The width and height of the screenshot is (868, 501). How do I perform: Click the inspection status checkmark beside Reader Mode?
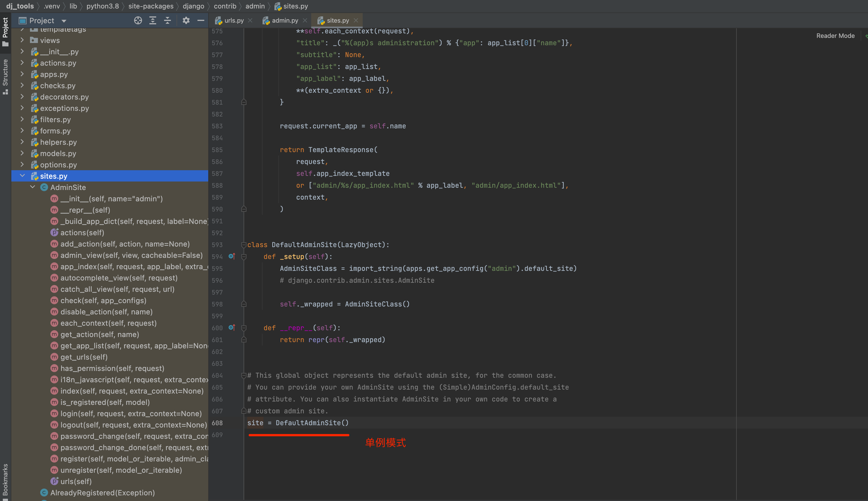866,36
